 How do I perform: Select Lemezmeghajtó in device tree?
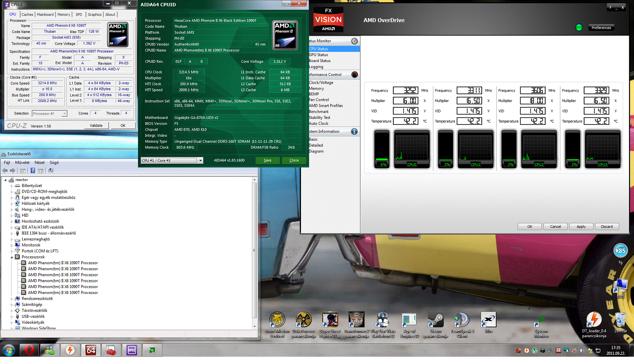36,239
